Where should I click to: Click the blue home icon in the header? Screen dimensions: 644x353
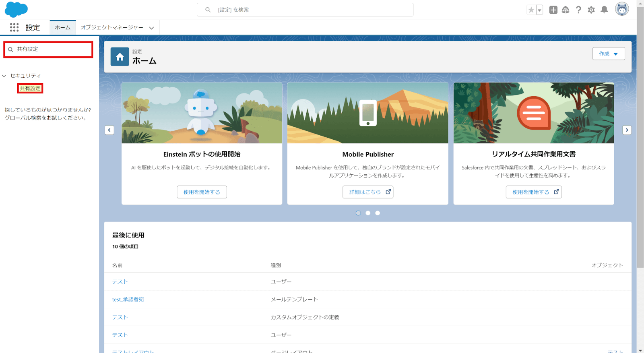click(120, 57)
